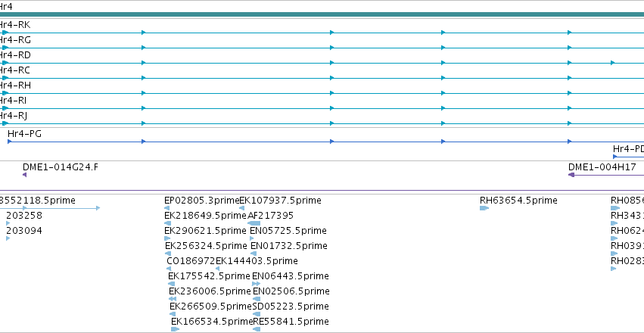Select the EK290621.5prime EST label
The height and width of the screenshot is (333, 644).
point(205,231)
